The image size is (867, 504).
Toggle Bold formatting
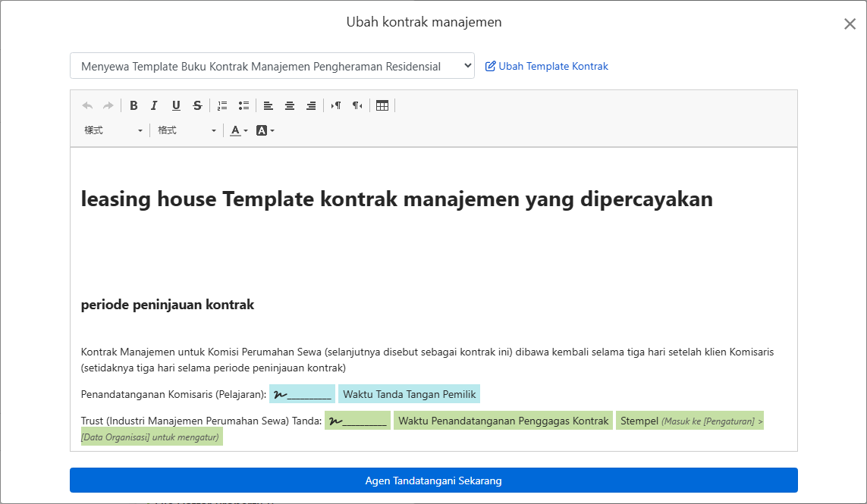click(134, 105)
